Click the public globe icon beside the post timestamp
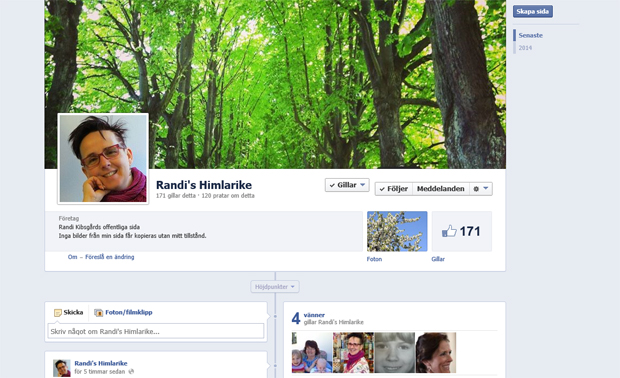 131,372
